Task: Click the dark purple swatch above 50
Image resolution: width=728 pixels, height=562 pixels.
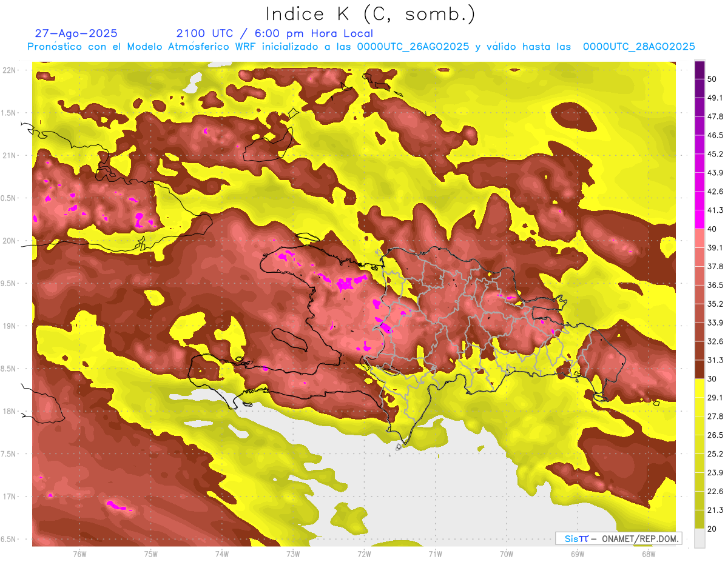Action: [x=699, y=70]
